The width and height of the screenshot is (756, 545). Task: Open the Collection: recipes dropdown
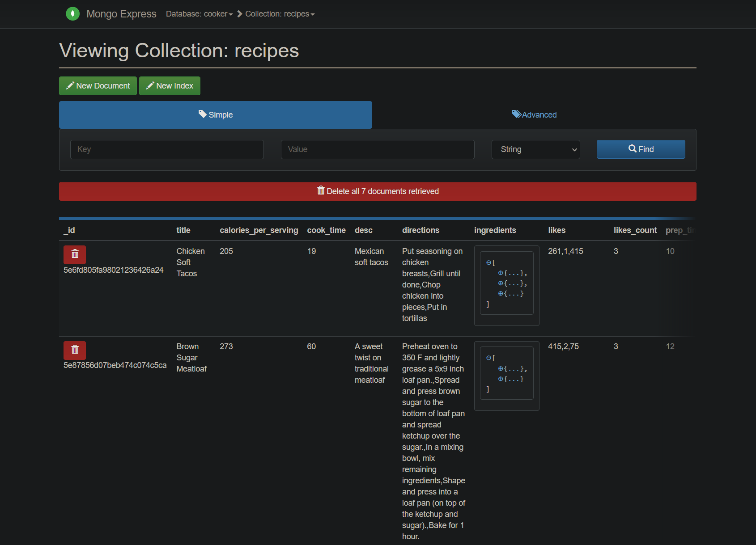pyautogui.click(x=280, y=14)
